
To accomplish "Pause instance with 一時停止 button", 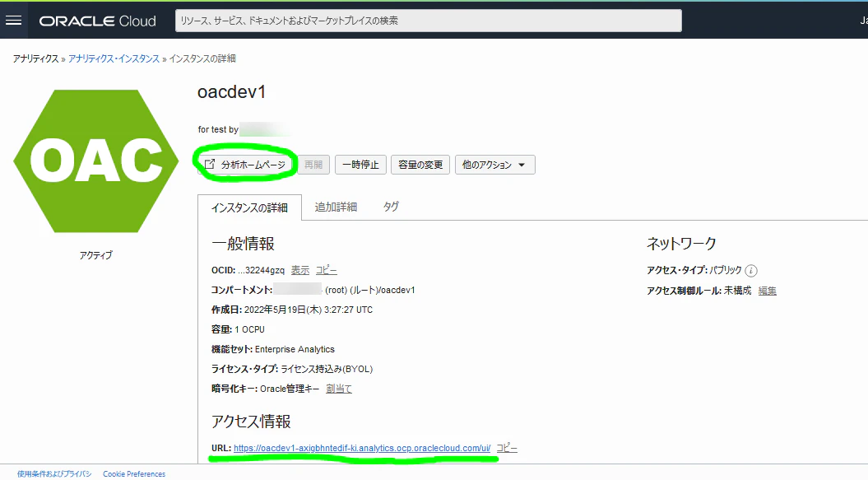I will point(360,165).
